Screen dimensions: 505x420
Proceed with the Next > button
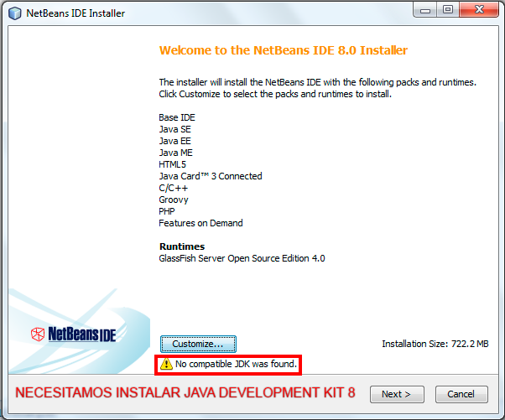coord(397,394)
